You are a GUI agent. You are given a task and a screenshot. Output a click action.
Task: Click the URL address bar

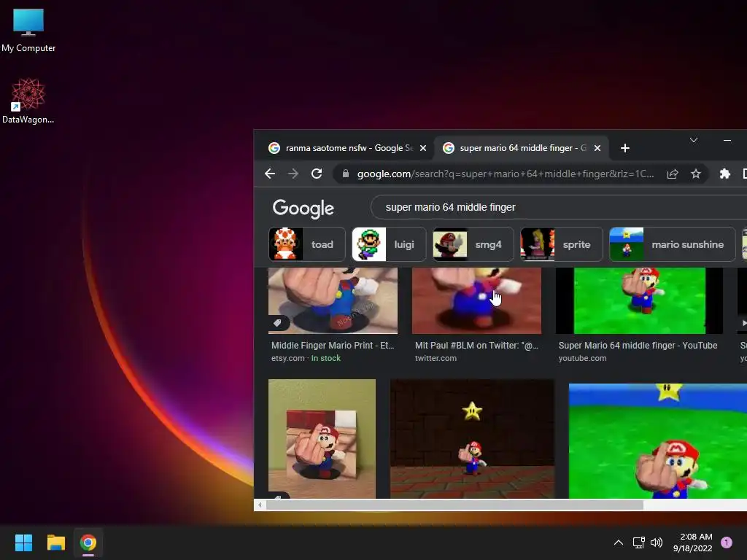tap(505, 174)
